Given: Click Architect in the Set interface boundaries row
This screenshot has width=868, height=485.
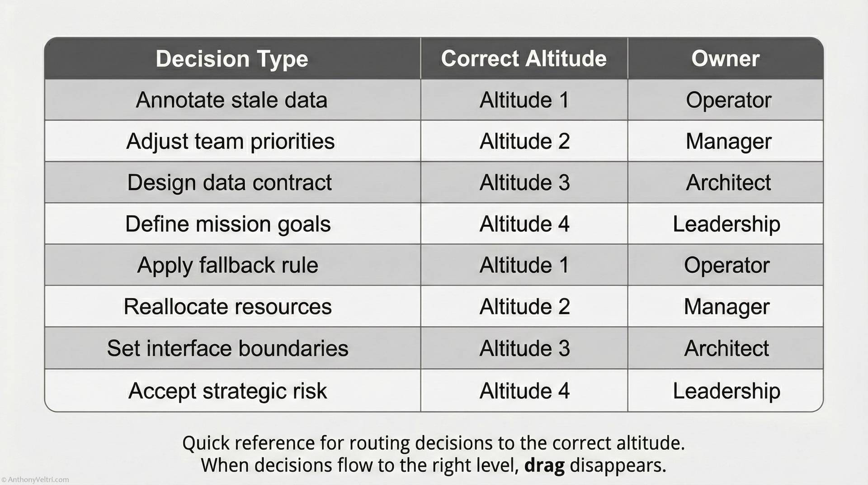Looking at the screenshot, I should (726, 348).
